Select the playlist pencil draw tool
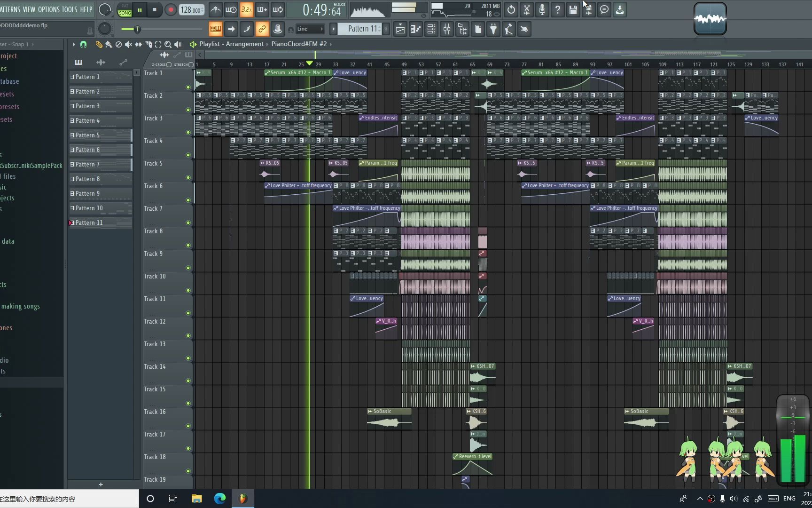Image resolution: width=812 pixels, height=508 pixels. 99,44
